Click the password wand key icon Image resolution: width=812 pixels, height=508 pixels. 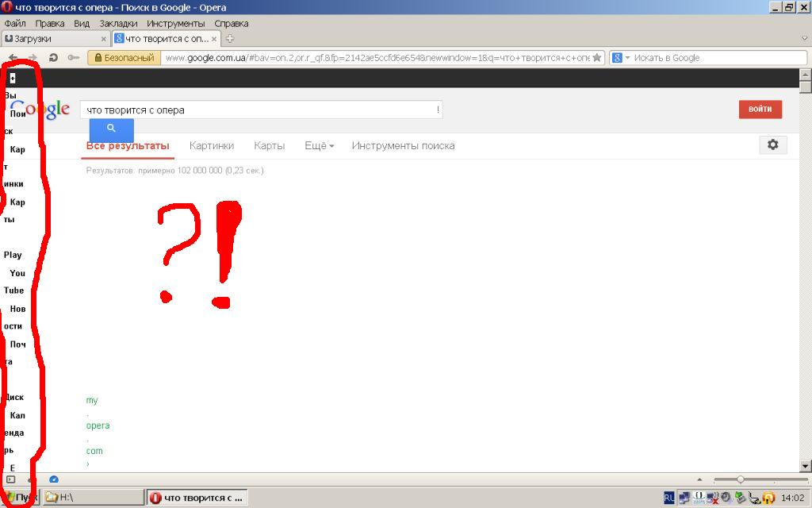73,57
